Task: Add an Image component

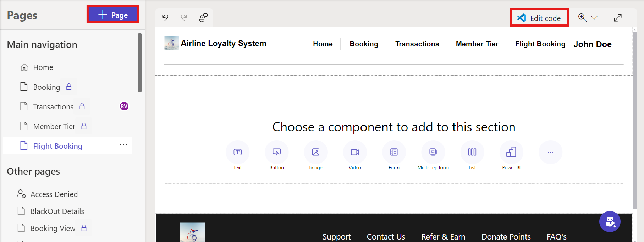Action: [x=315, y=152]
